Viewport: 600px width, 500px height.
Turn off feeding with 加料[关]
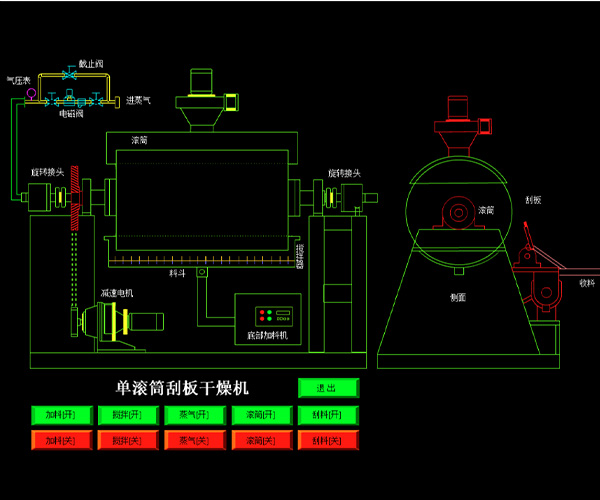coord(62,440)
